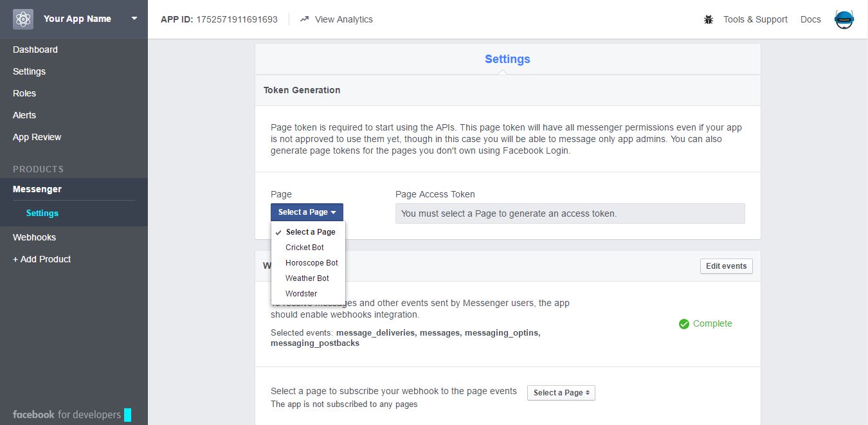Click the Page Access Token field
The image size is (868, 425).
point(570,213)
